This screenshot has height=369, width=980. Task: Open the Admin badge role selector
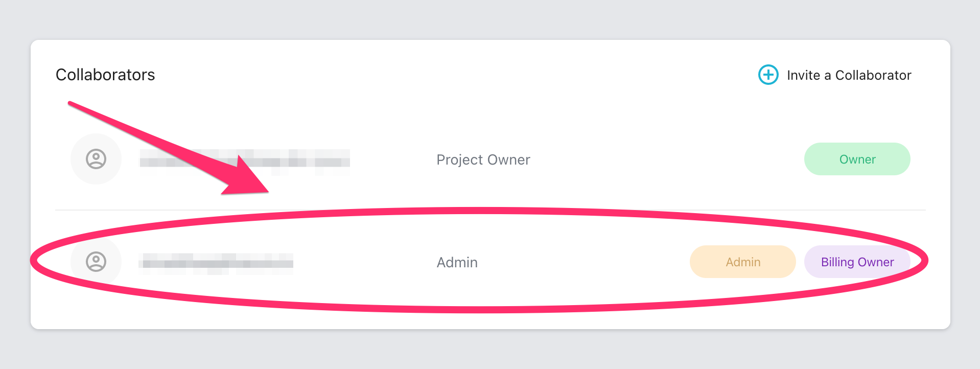(742, 262)
